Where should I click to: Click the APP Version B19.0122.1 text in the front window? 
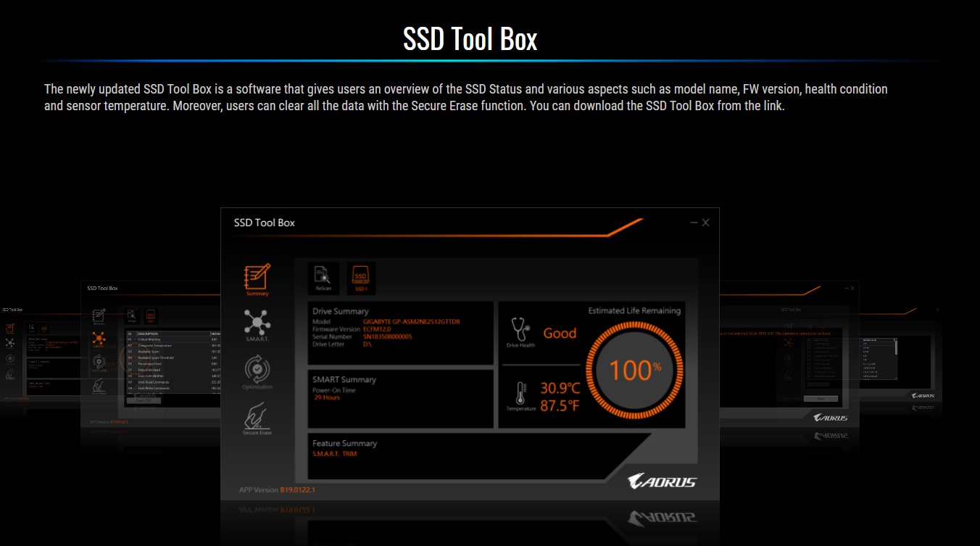click(277, 490)
